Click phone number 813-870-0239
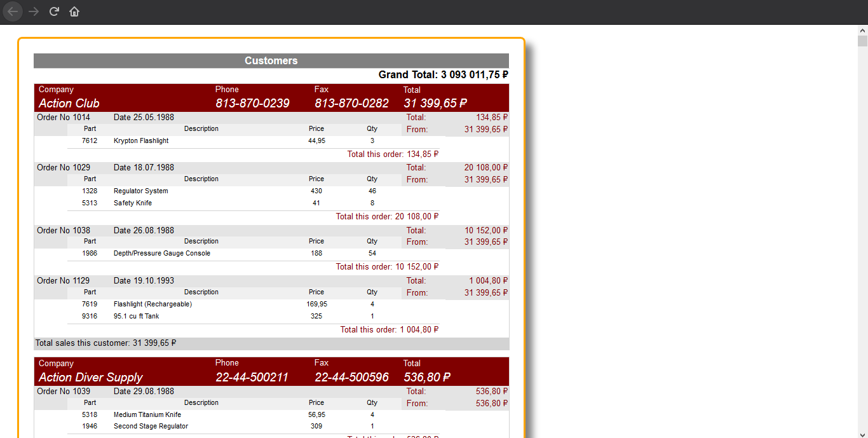Image resolution: width=868 pixels, height=438 pixels. 252,103
